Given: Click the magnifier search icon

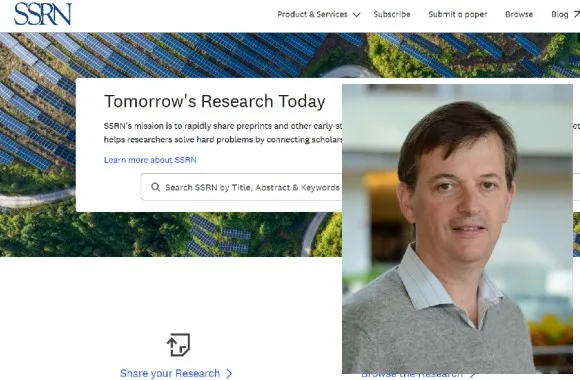Looking at the screenshot, I should 156,187.
